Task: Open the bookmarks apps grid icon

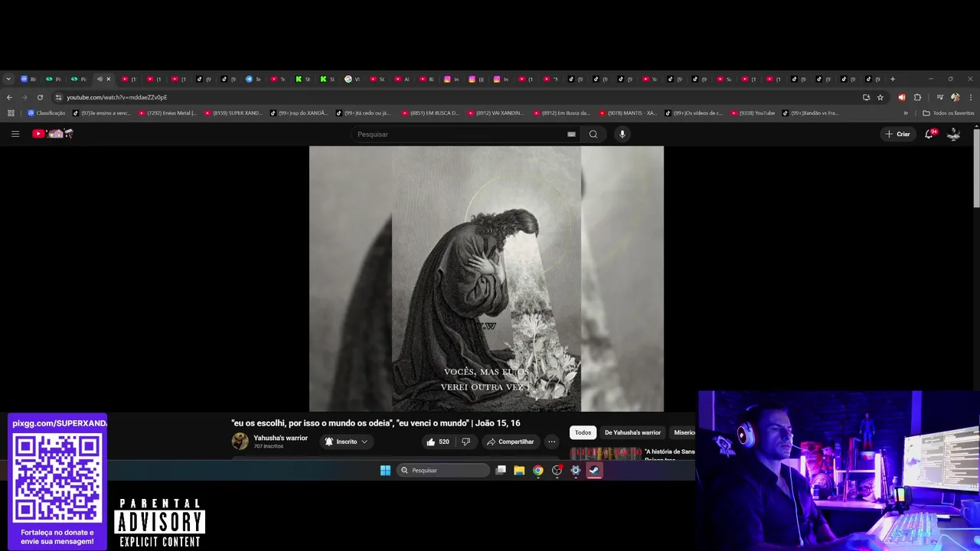Action: pos(11,113)
